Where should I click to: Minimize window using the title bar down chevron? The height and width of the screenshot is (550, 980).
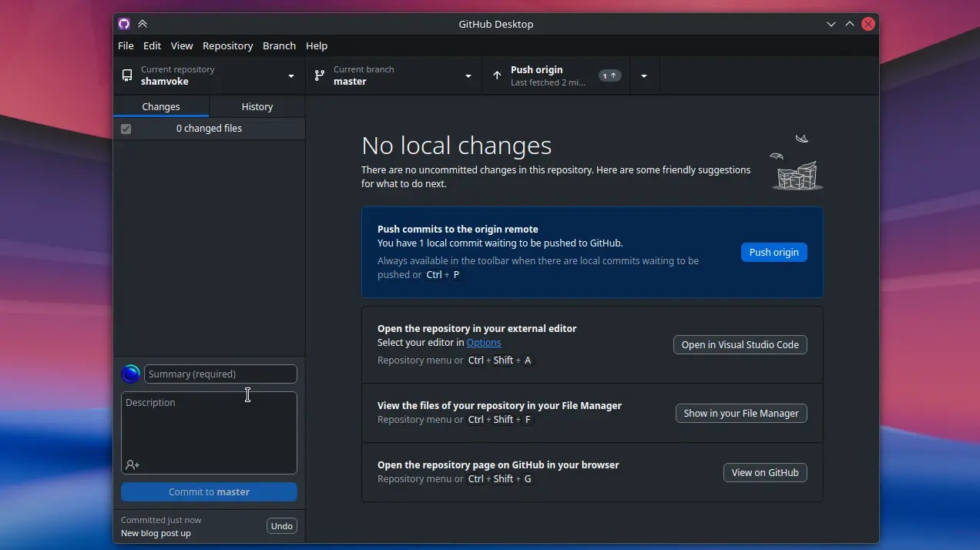point(831,24)
